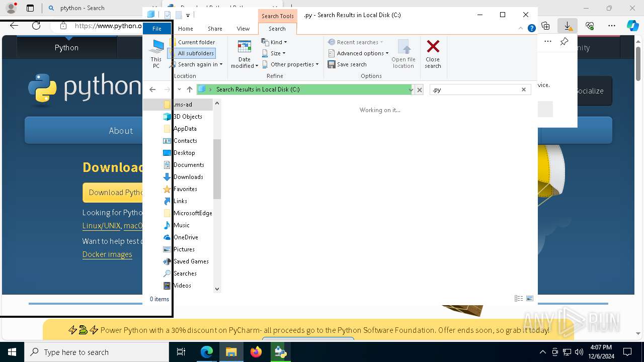Open recent locations dropdown arrow
644x362 pixels.
pos(179,89)
